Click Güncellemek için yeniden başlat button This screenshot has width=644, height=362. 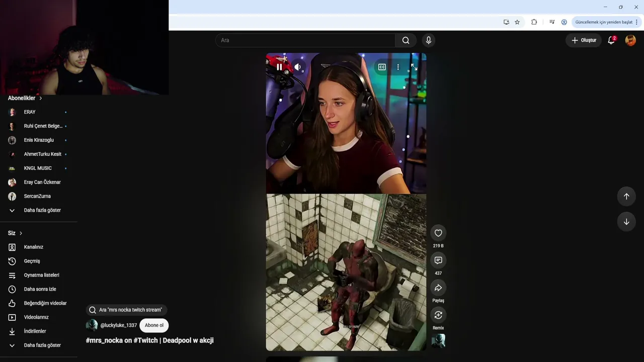pyautogui.click(x=604, y=22)
